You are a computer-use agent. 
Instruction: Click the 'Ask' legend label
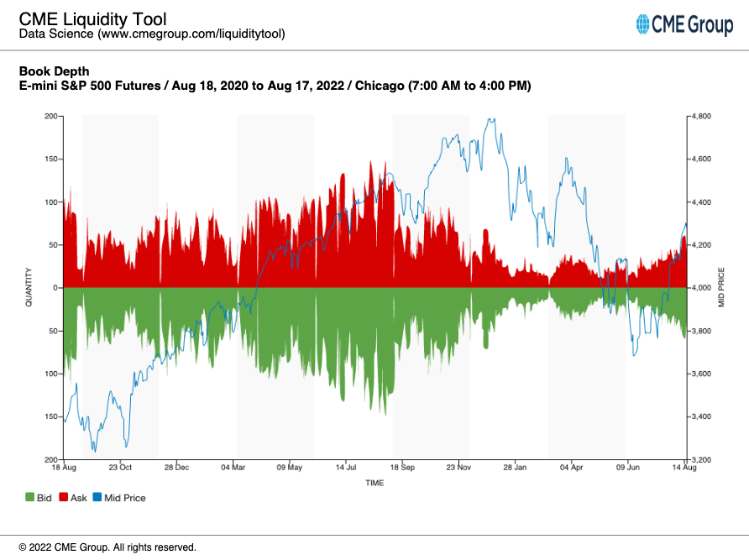click(78, 498)
